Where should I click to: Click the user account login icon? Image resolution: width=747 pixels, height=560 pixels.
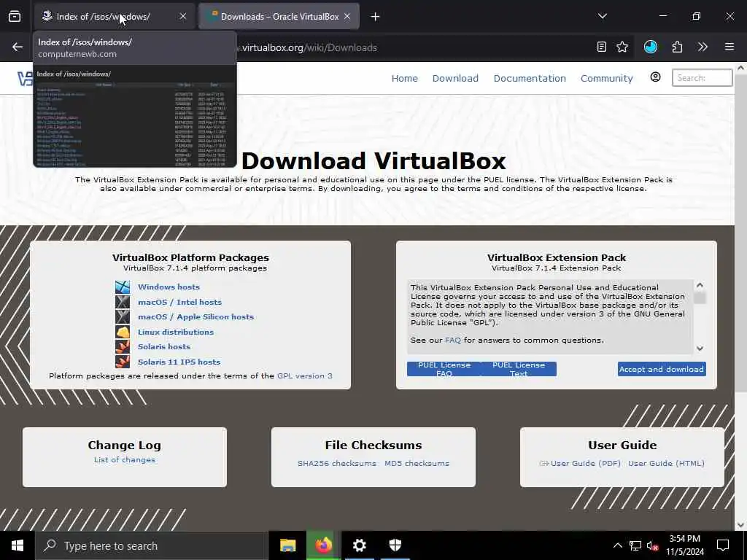point(656,77)
